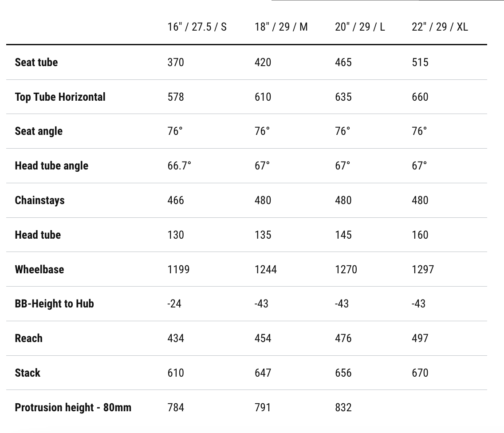Viewport: 504px width, 433px height.
Task: Click the Seat tube row label
Action: 36,62
